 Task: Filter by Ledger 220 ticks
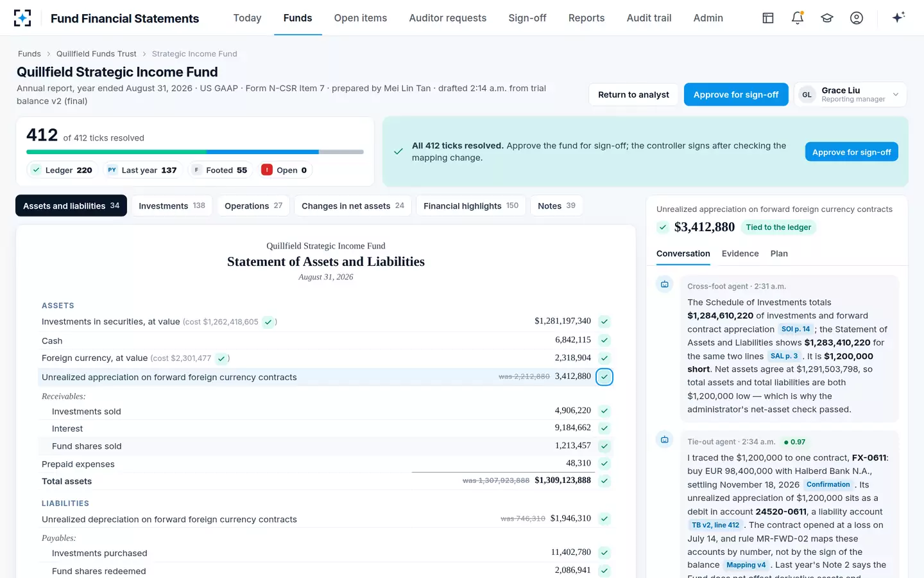[62, 170]
